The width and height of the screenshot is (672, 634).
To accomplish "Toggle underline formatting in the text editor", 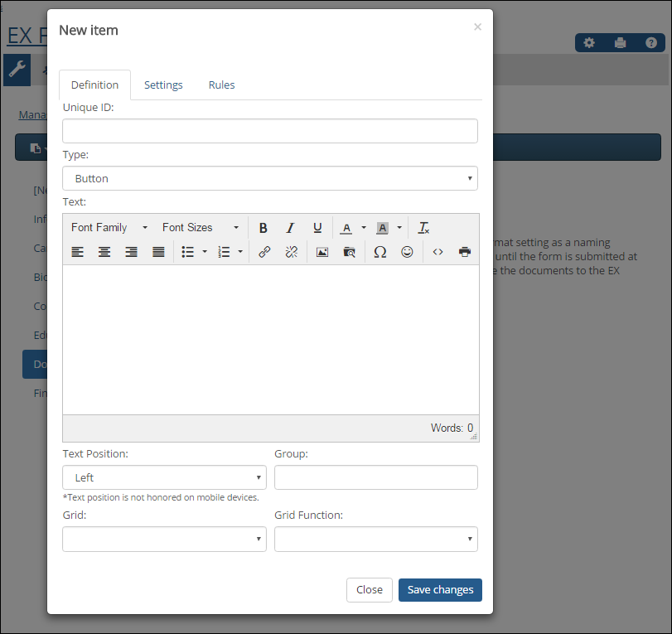I will pos(317,228).
